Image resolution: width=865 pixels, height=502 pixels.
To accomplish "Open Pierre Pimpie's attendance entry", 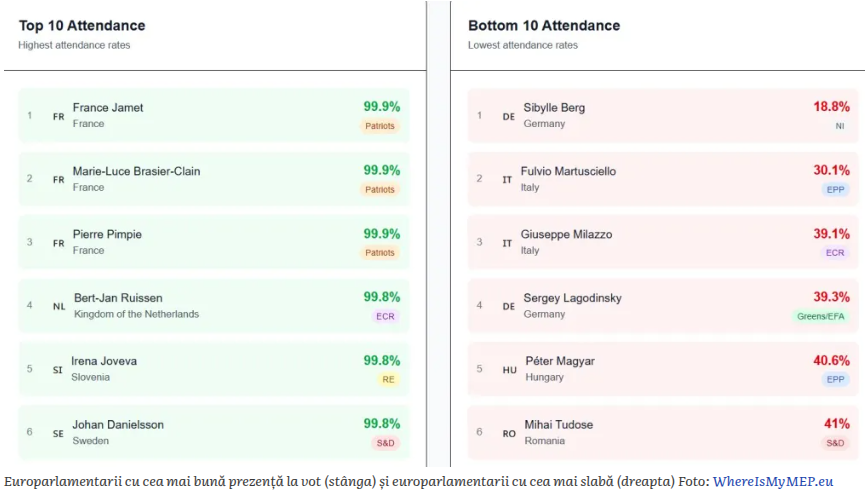I will point(107,234).
